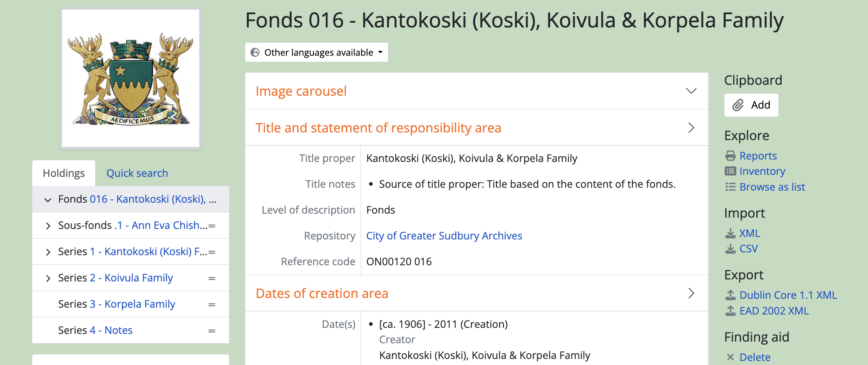Click the coat of arms logo image

[x=131, y=78]
